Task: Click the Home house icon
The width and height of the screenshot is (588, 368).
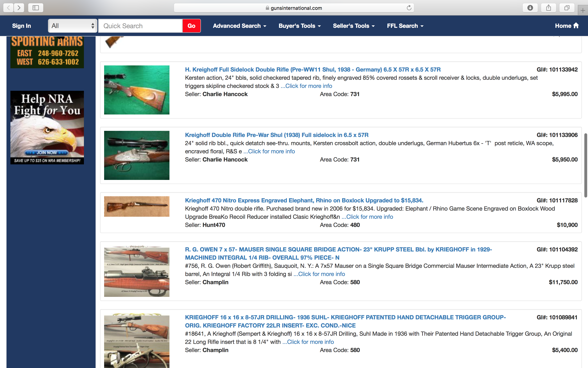Action: (x=576, y=26)
